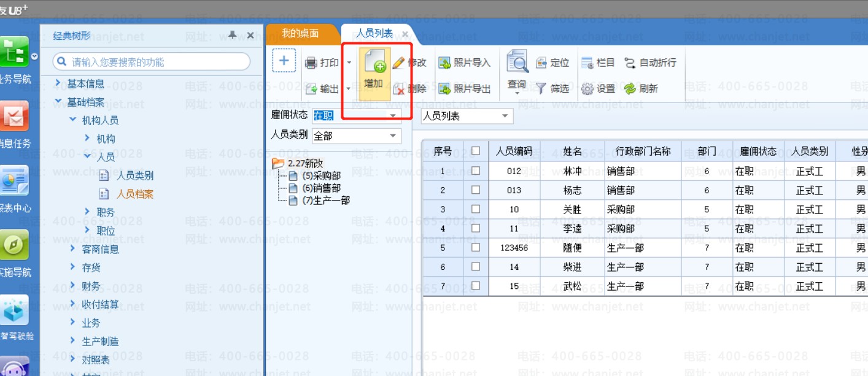868x376 pixels.
Task: Check the row for 杨志
Action: [x=476, y=190]
